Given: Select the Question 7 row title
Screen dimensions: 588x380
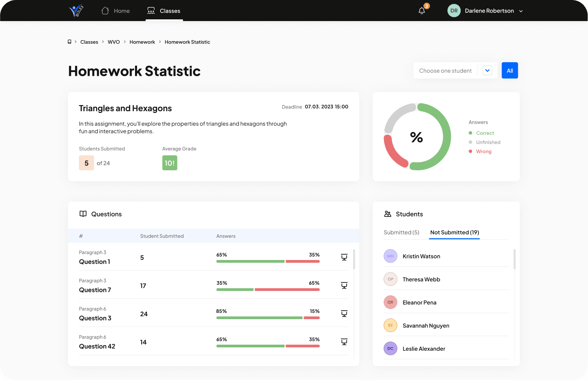Looking at the screenshot, I should click(95, 290).
